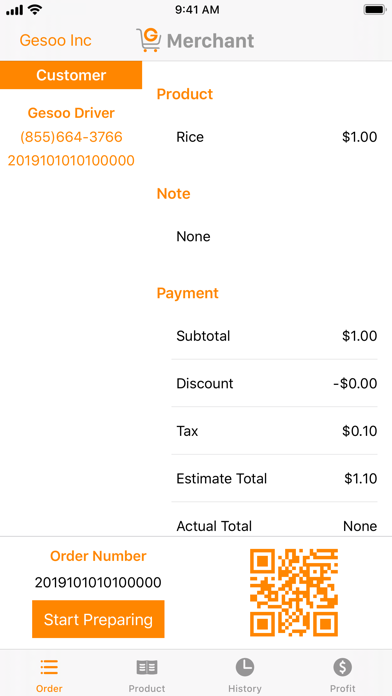The height and width of the screenshot is (696, 392).
Task: Tap the Tax payment row
Action: point(274,431)
